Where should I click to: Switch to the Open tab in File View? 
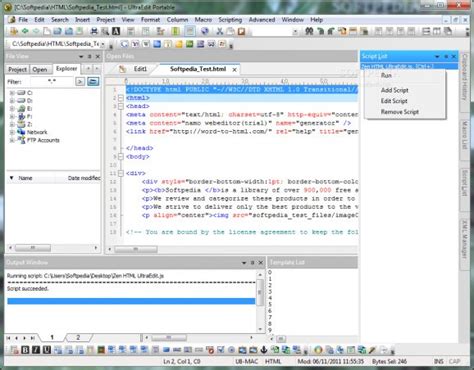40,69
